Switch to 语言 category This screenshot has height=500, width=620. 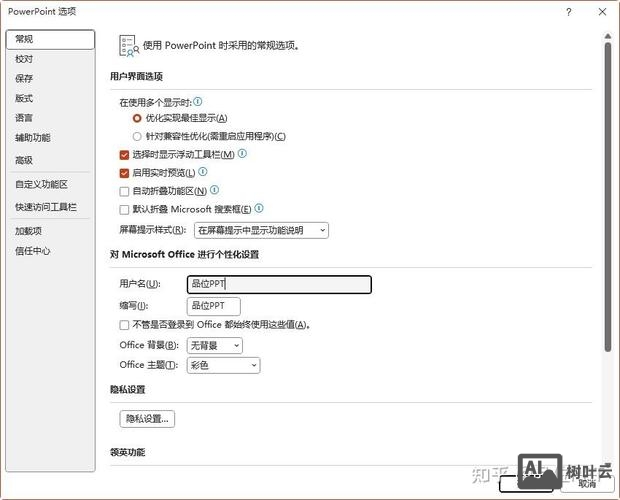click(51, 118)
